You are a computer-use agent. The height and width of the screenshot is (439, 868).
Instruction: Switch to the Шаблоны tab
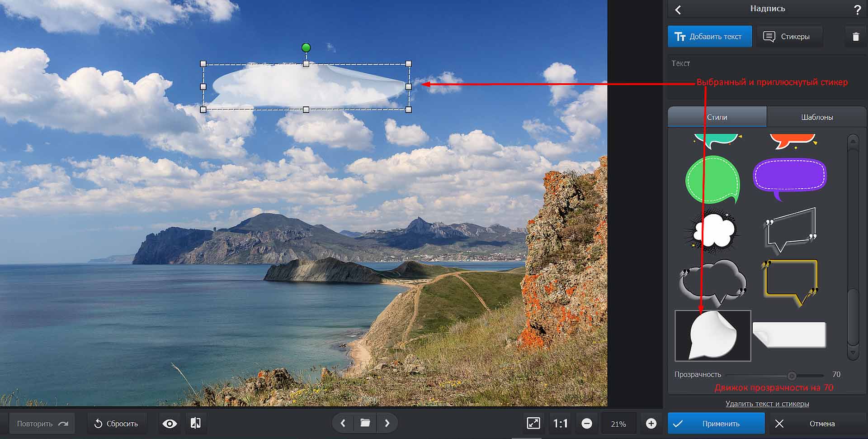816,117
